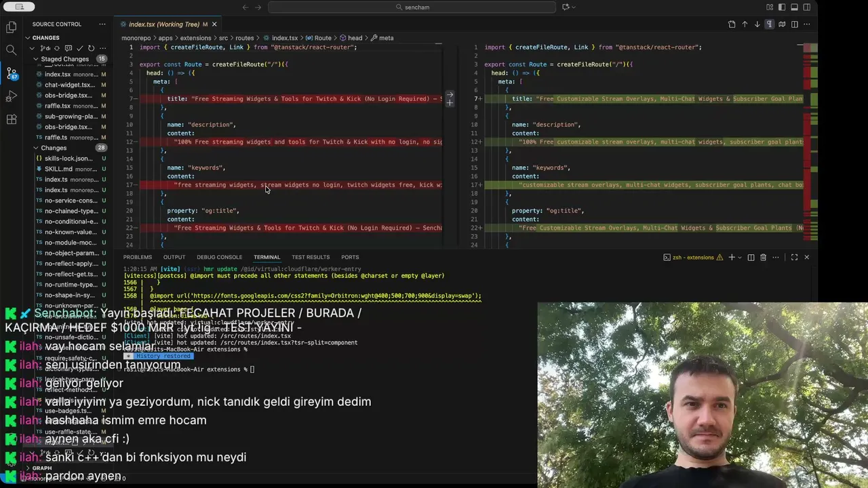868x488 pixels.
Task: Open the Run and Debug view
Action: tap(12, 96)
